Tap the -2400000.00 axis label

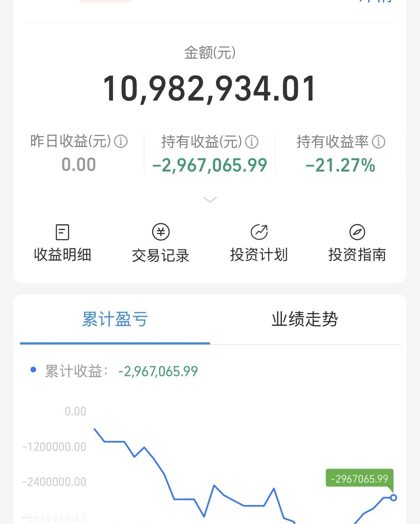pyautogui.click(x=54, y=482)
